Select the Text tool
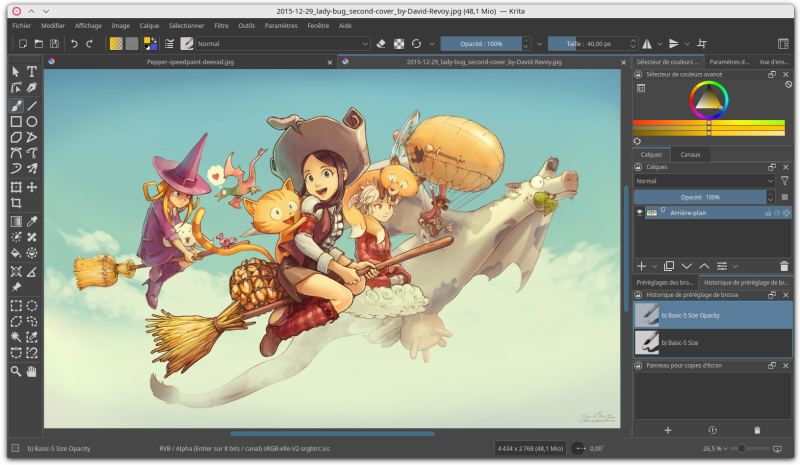Viewport: 800px width, 465px height. [x=32, y=71]
